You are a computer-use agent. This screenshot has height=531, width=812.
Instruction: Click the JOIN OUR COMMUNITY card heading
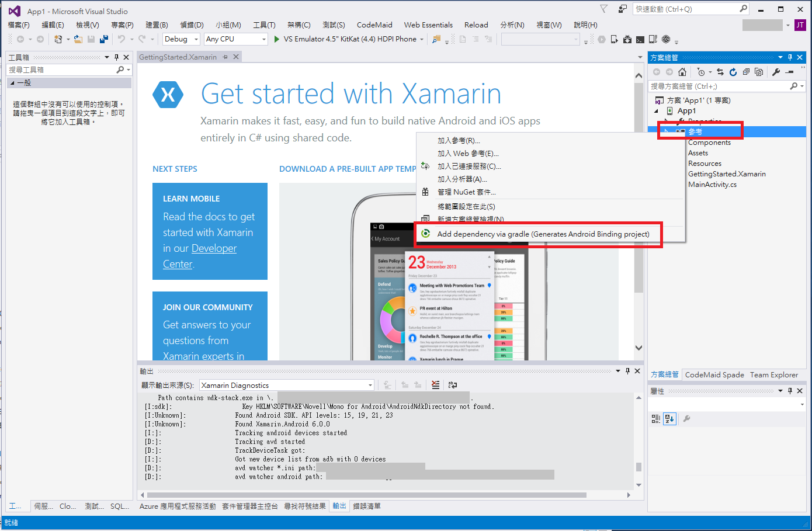point(207,307)
